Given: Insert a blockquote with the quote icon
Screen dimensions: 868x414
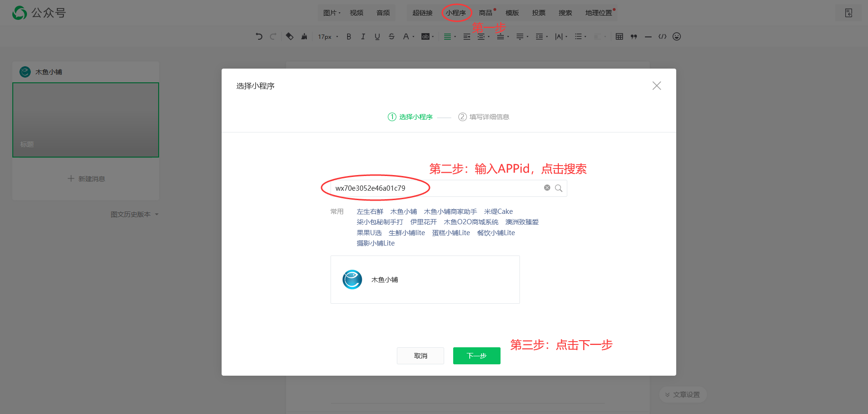Looking at the screenshot, I should click(x=634, y=36).
